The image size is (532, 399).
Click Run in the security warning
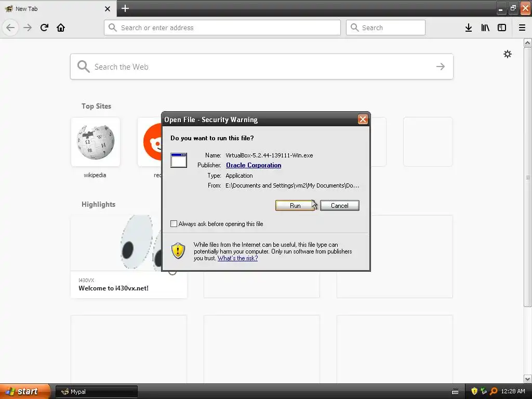[x=295, y=206]
